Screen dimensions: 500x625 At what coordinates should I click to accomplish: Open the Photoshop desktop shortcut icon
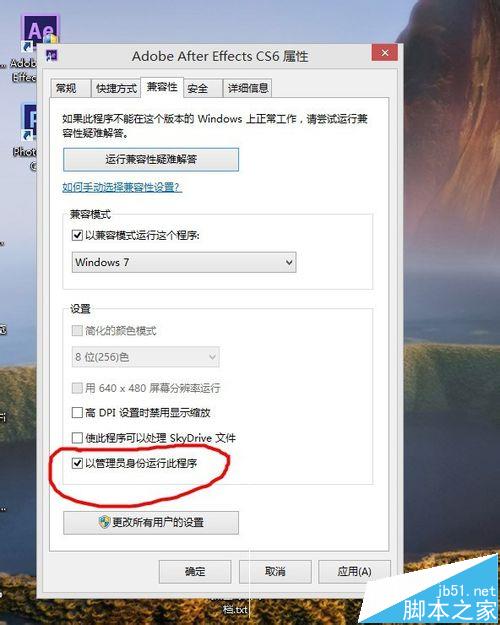tap(29, 122)
